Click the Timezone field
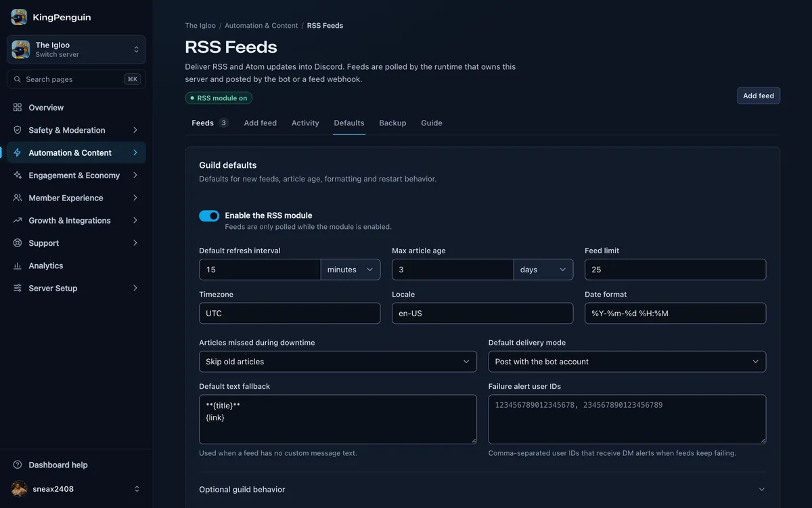This screenshot has width=812, height=508. [290, 314]
